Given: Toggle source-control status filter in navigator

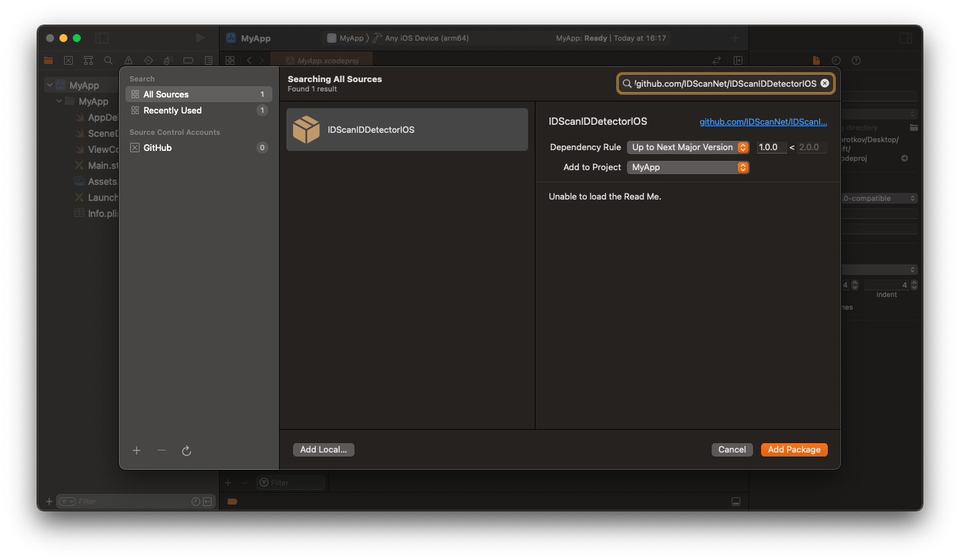Looking at the screenshot, I should coord(207,501).
